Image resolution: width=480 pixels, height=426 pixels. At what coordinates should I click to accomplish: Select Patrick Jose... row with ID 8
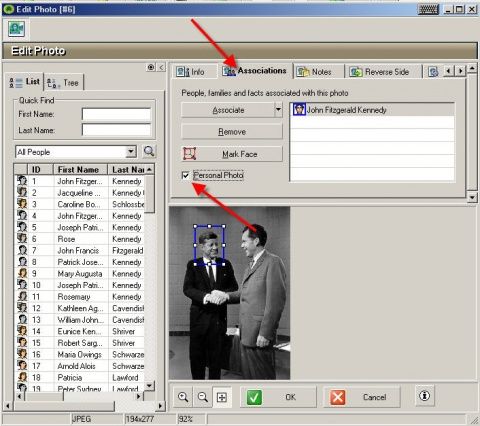80,262
